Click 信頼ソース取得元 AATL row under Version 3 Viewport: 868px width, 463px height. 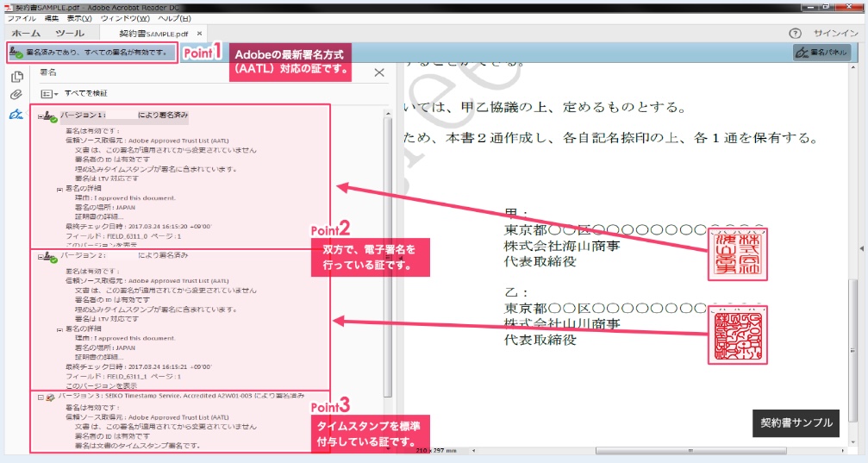[x=147, y=417]
